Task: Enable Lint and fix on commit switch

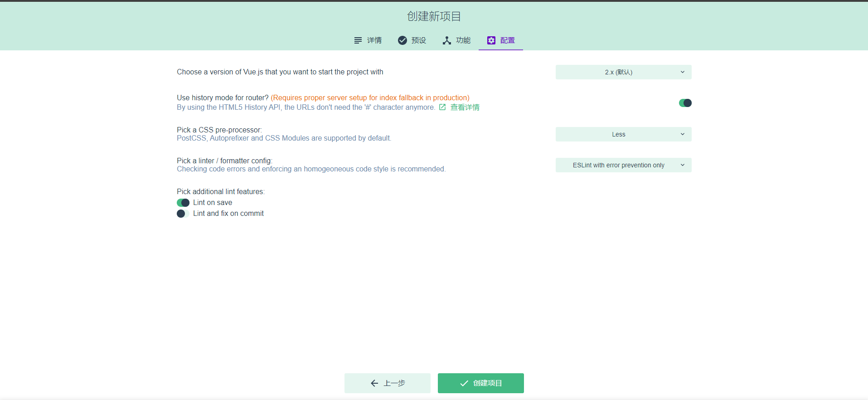Action: click(183, 214)
